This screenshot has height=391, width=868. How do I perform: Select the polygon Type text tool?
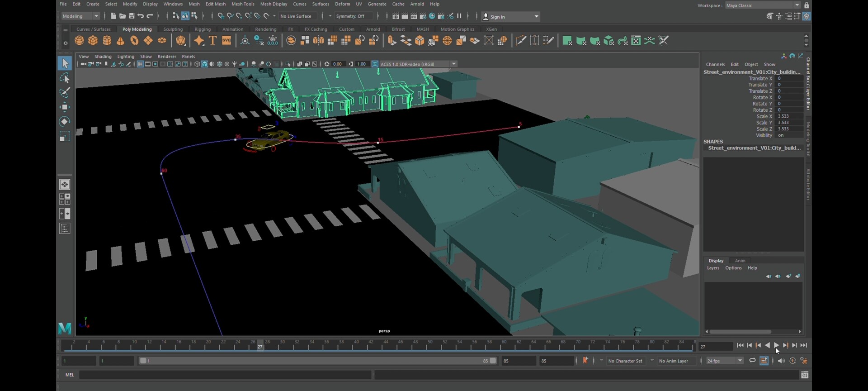click(212, 41)
